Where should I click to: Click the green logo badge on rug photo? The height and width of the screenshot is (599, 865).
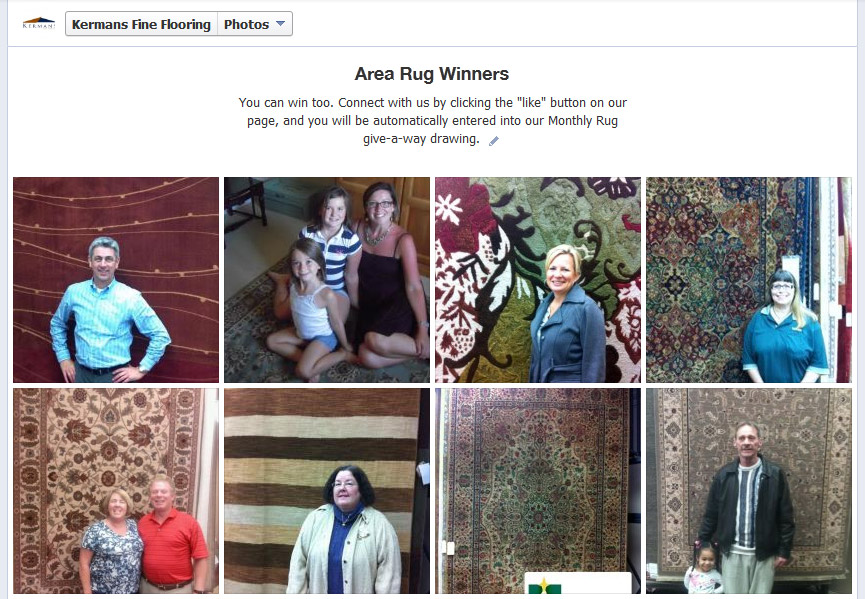pyautogui.click(x=577, y=583)
